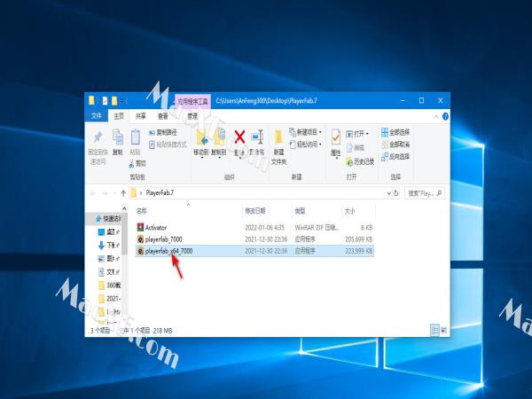Open Downloads in navigation pane
The width and height of the screenshot is (532, 399).
pyautogui.click(x=109, y=245)
